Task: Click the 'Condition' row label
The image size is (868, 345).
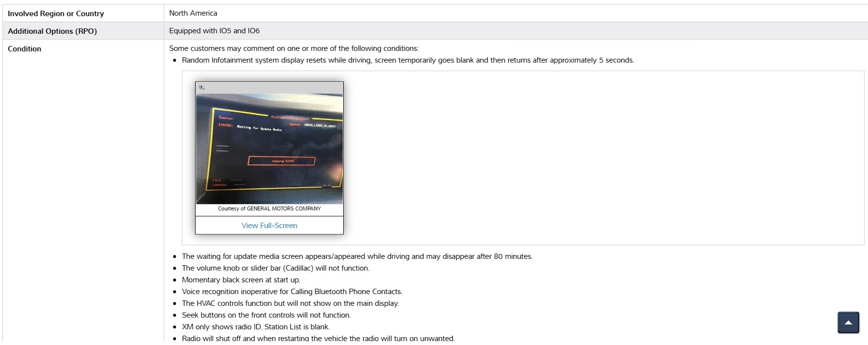Action: click(x=24, y=49)
